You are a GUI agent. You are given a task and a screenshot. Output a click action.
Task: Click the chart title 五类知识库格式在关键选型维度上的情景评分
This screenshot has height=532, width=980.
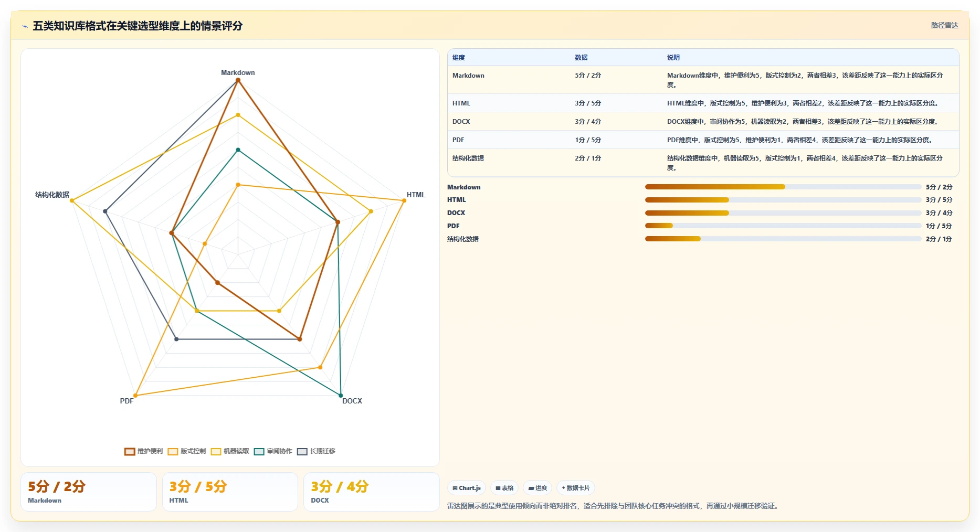[138, 26]
